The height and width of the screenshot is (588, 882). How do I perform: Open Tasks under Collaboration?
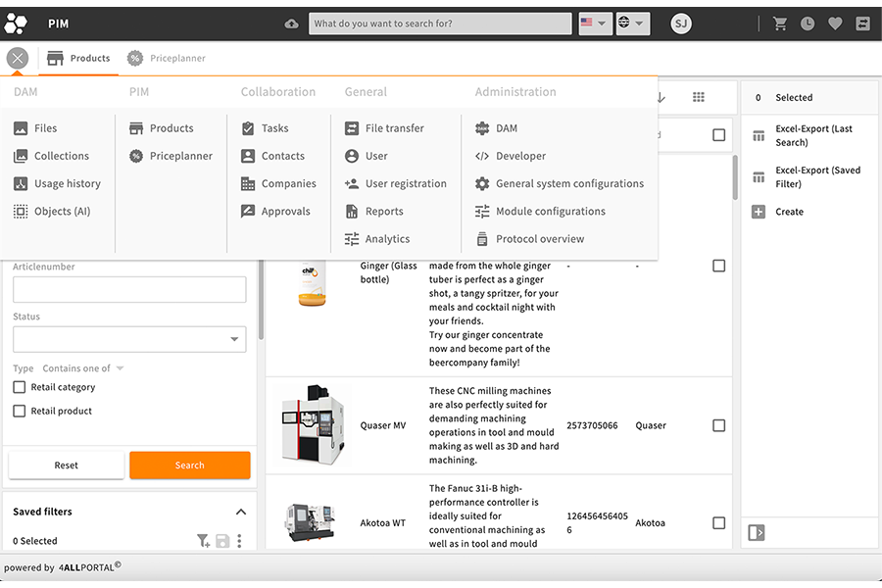tap(265, 128)
